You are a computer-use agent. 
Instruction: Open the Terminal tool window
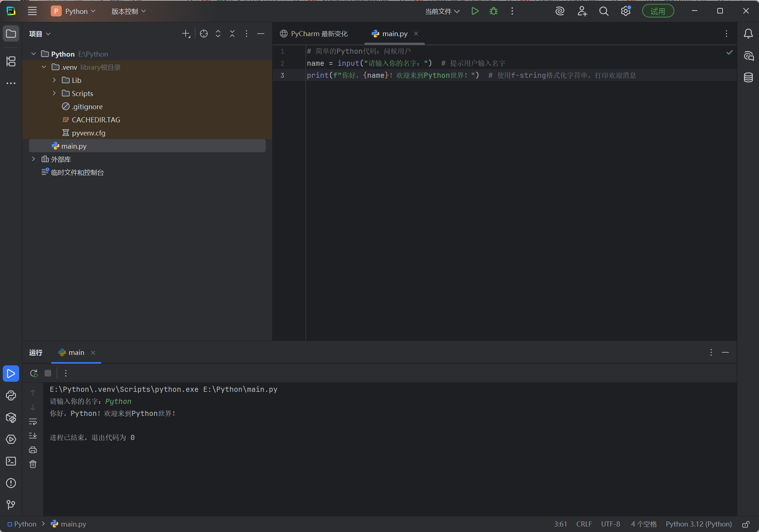[x=11, y=462]
